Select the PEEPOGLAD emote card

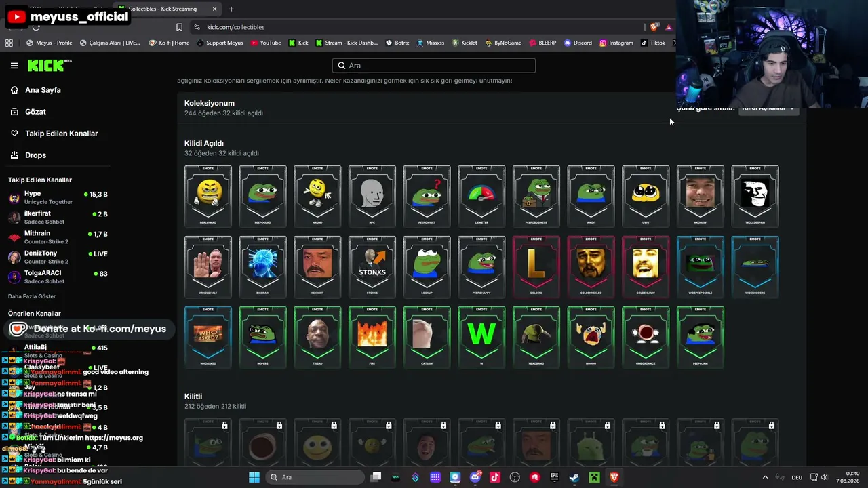(x=262, y=197)
